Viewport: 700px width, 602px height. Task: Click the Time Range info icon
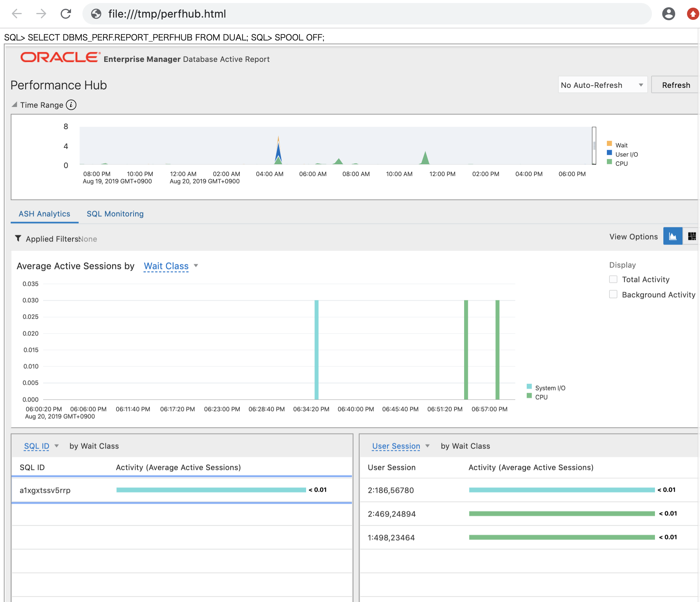click(71, 105)
